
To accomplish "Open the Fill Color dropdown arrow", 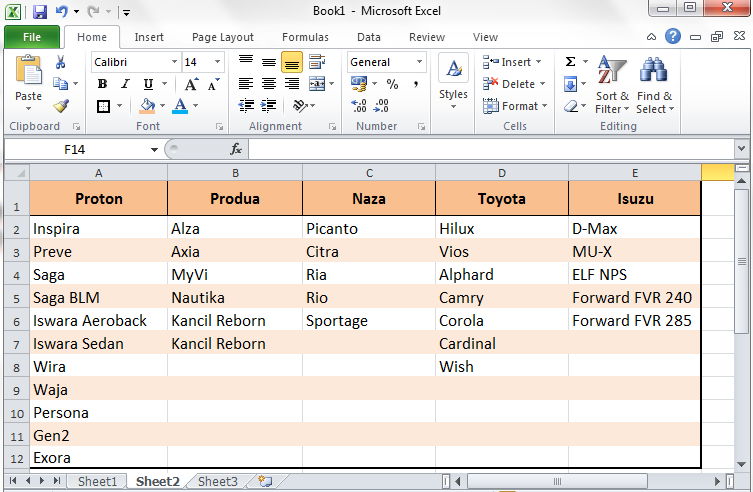I will pos(162,106).
